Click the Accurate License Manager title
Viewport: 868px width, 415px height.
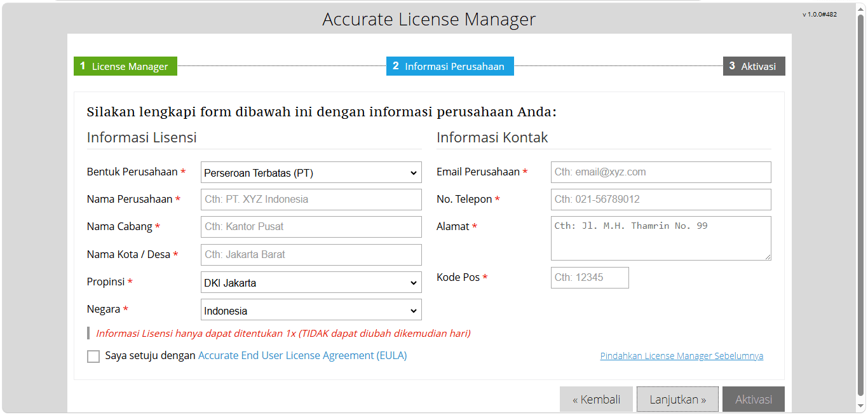point(429,20)
